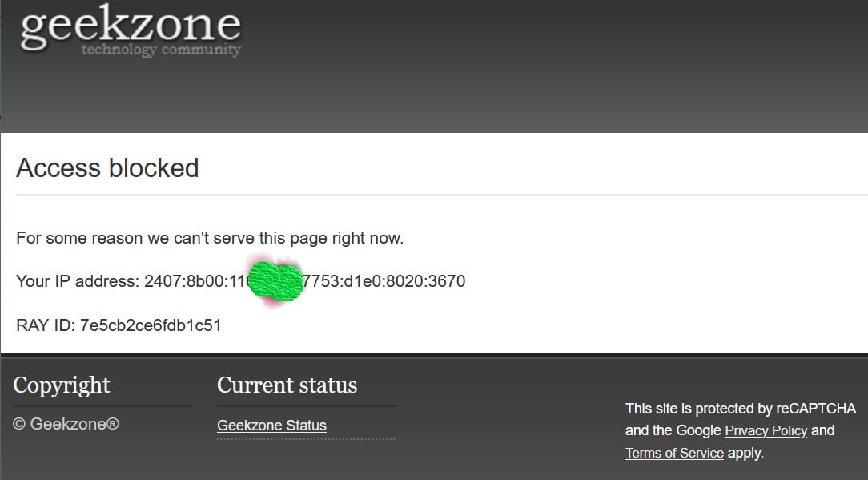The width and height of the screenshot is (868, 480).
Task: Click the geekzone logo in the header
Action: 131,31
